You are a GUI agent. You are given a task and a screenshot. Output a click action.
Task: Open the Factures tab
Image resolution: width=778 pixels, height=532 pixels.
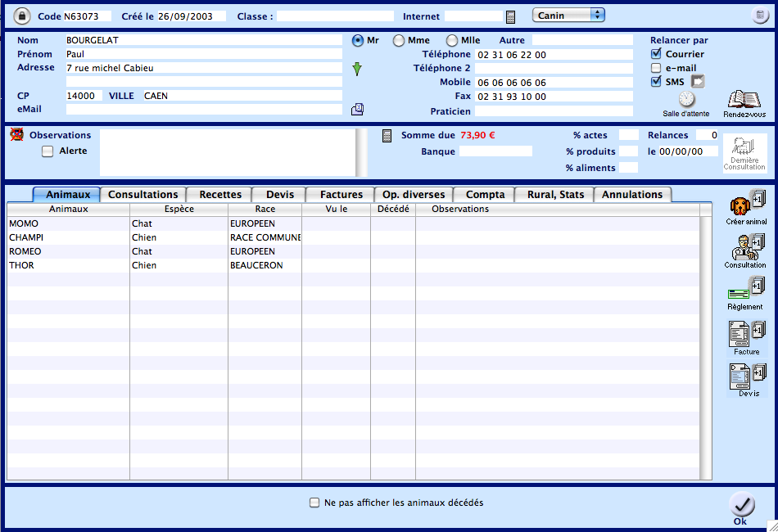(341, 194)
